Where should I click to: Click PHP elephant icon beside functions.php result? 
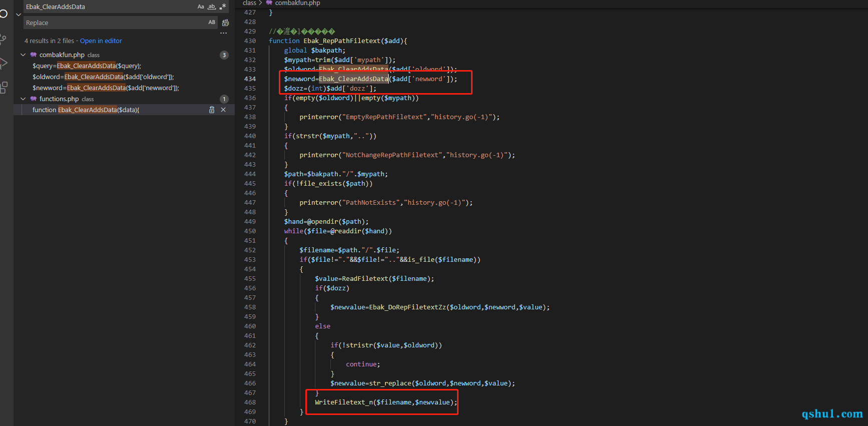[34, 99]
